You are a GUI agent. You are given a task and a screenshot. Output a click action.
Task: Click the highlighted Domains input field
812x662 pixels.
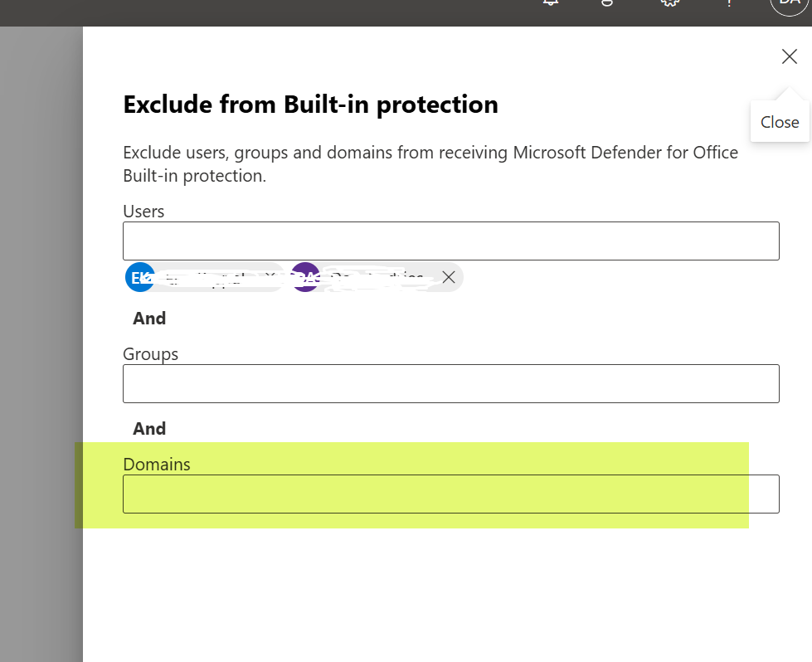[x=450, y=494]
